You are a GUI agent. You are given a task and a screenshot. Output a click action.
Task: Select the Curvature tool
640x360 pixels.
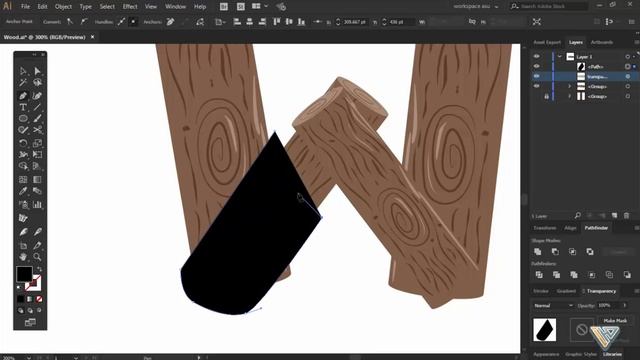(x=37, y=96)
